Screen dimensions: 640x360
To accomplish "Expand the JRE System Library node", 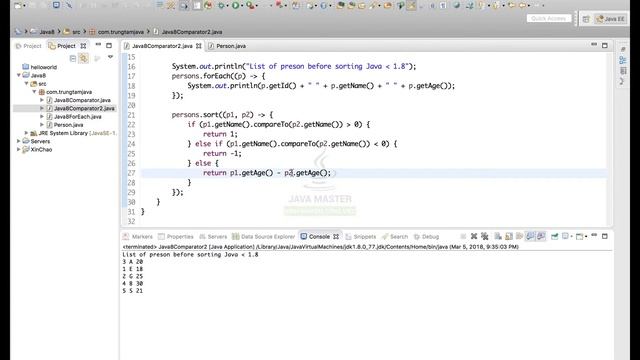I will [27, 133].
